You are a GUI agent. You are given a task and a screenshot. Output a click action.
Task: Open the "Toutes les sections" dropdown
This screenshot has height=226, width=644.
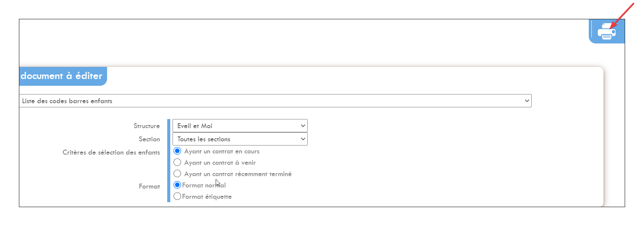click(240, 139)
